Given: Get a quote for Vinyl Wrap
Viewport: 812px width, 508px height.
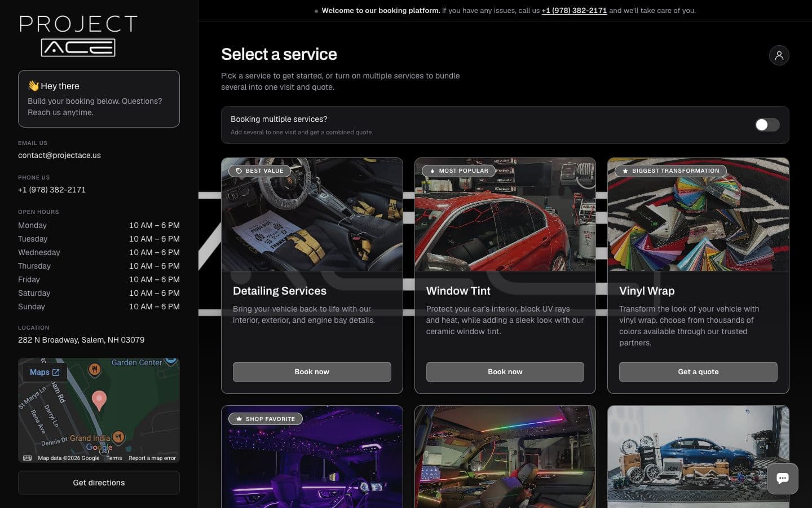Looking at the screenshot, I should coord(698,372).
